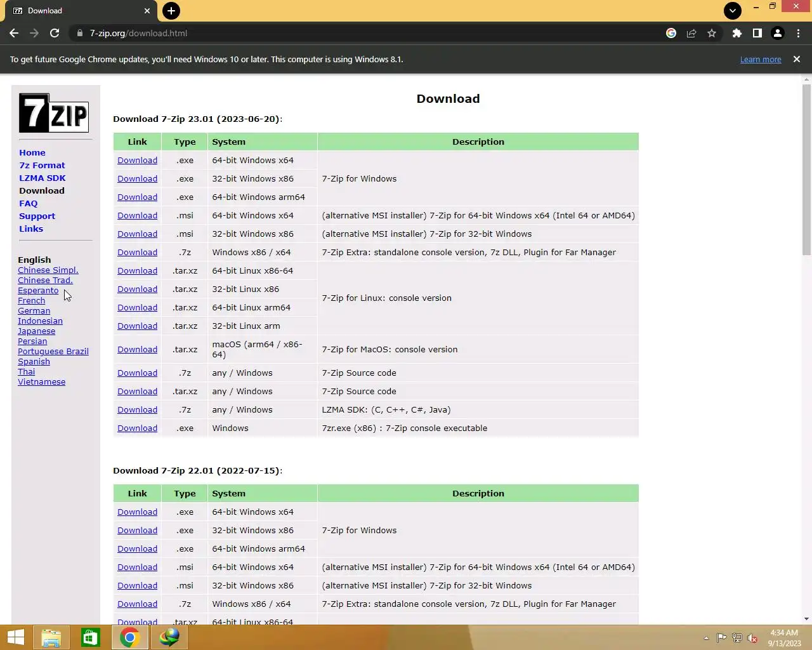Click the Learn more link
Screen dimensions: 812x650
click(761, 59)
